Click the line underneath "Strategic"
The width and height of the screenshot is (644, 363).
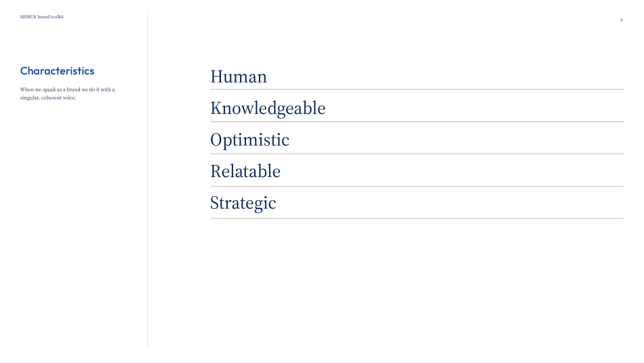click(x=417, y=218)
